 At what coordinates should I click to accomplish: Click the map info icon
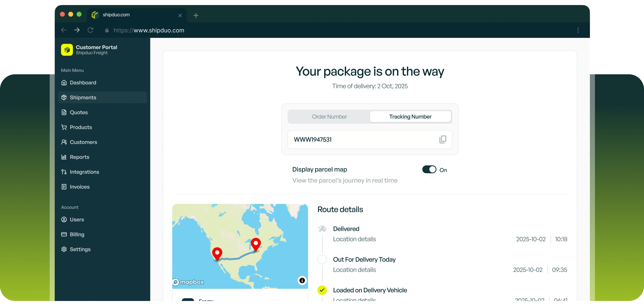pos(302,280)
